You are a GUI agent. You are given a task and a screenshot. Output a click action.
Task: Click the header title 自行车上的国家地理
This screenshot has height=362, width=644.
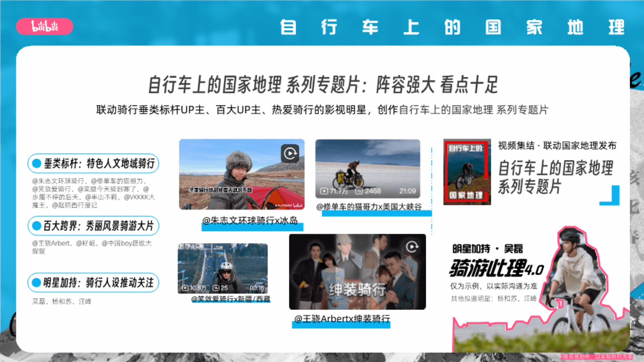pyautogui.click(x=452, y=27)
